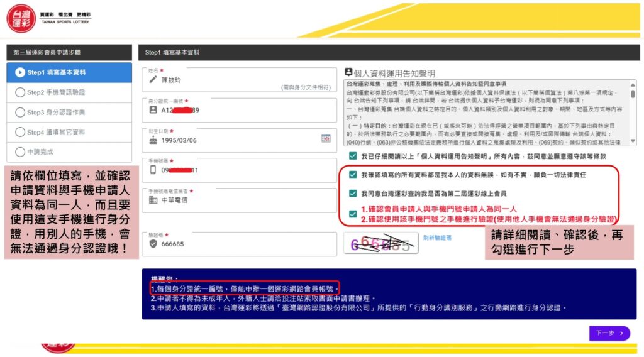Image resolution: width=644 pixels, height=357 pixels.
Task: Click the 刷新驗證碼 refresh captcha link
Action: (x=437, y=238)
